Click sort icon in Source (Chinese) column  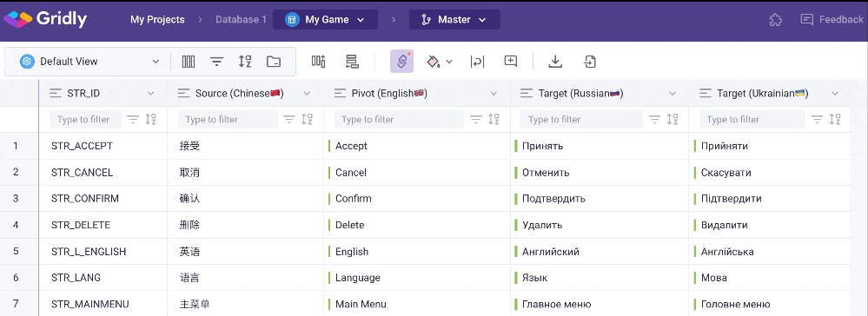pos(307,119)
